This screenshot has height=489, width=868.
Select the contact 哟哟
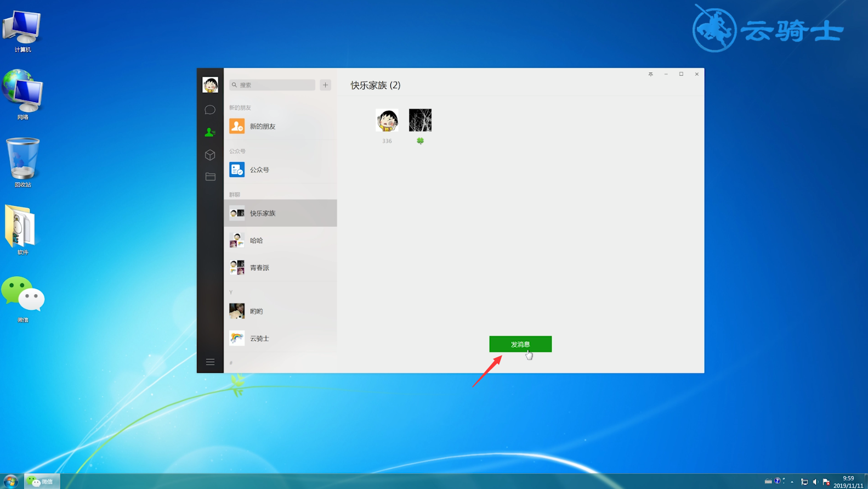(x=280, y=311)
